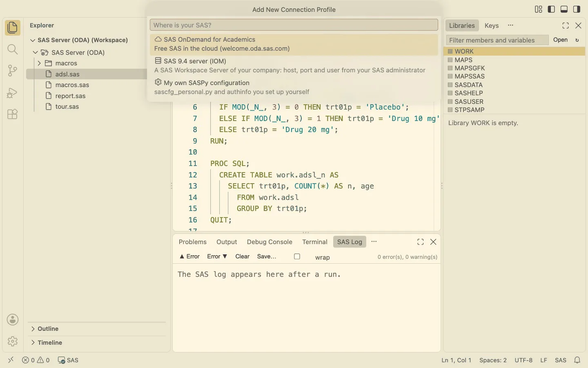588x368 pixels.
Task: Maximize the Libraries panel
Action: pos(566,25)
